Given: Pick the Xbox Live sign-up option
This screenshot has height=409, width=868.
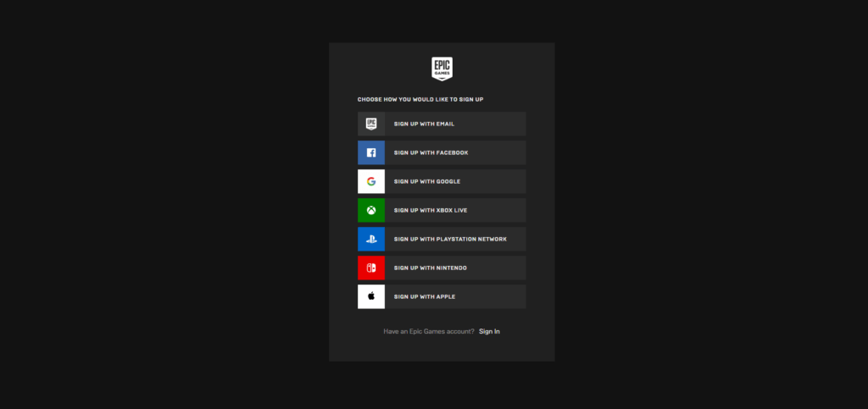Looking at the screenshot, I should coord(442,210).
